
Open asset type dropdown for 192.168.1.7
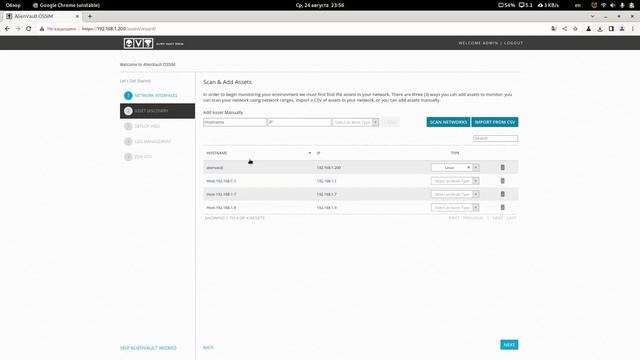455,194
